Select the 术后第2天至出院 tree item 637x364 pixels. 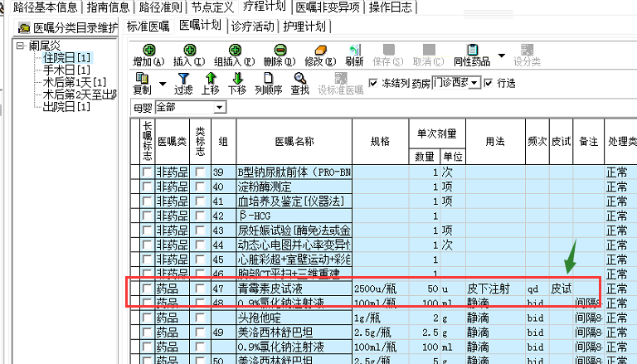point(80,95)
